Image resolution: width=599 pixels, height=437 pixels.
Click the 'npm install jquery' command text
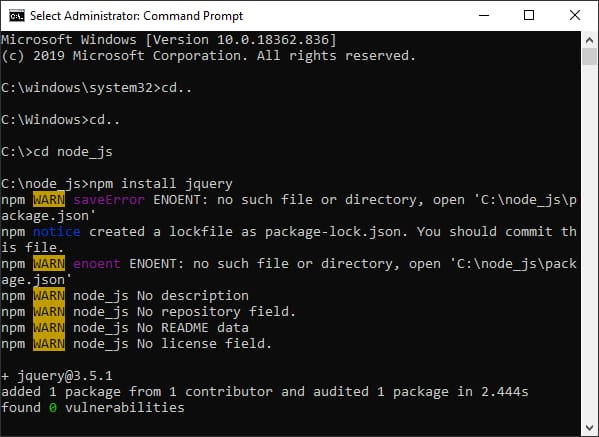coord(161,184)
